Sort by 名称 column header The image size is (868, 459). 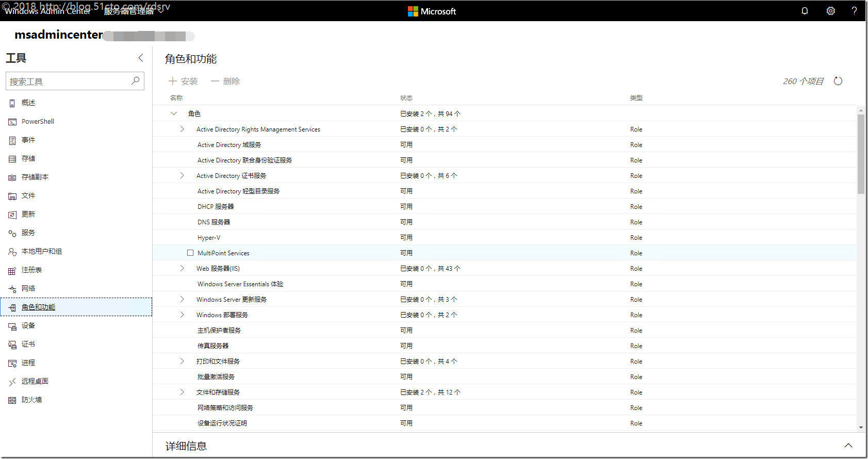176,97
